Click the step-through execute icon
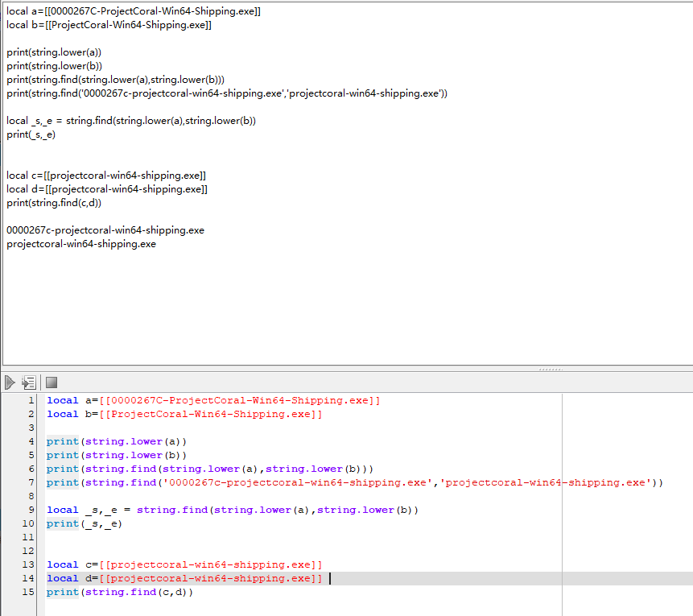Image resolution: width=693 pixels, height=616 pixels. [30, 382]
